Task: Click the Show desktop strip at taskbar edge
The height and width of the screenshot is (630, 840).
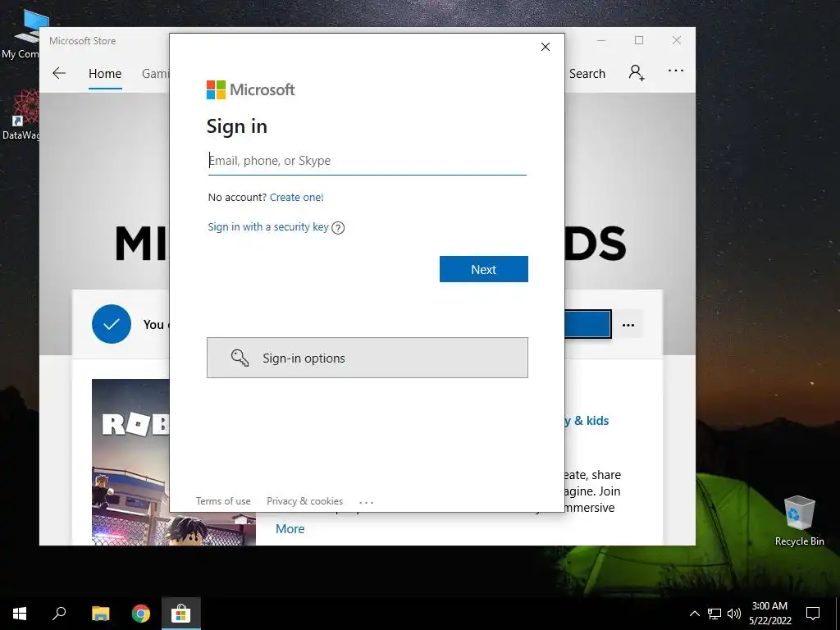Action: 838,614
